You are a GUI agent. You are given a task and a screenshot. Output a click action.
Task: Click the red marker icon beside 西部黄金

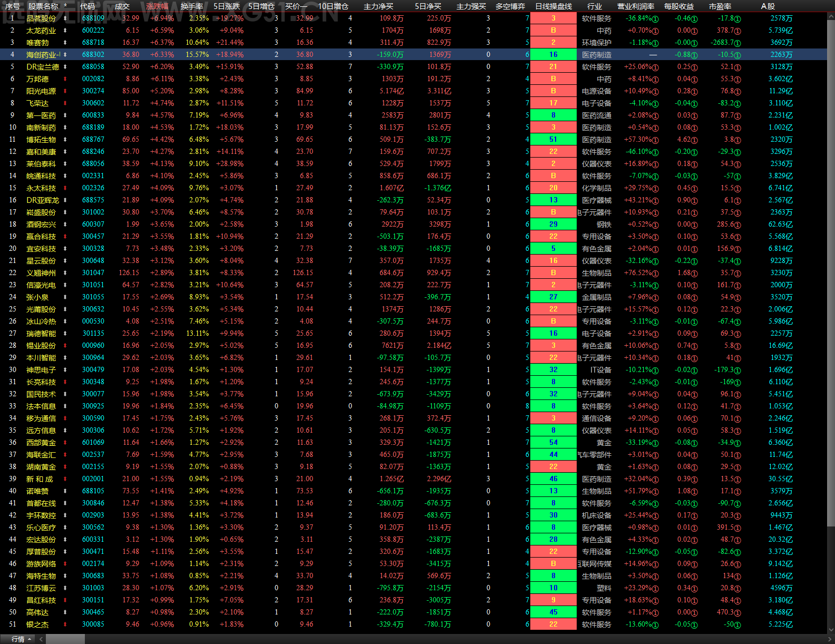[x=65, y=443]
